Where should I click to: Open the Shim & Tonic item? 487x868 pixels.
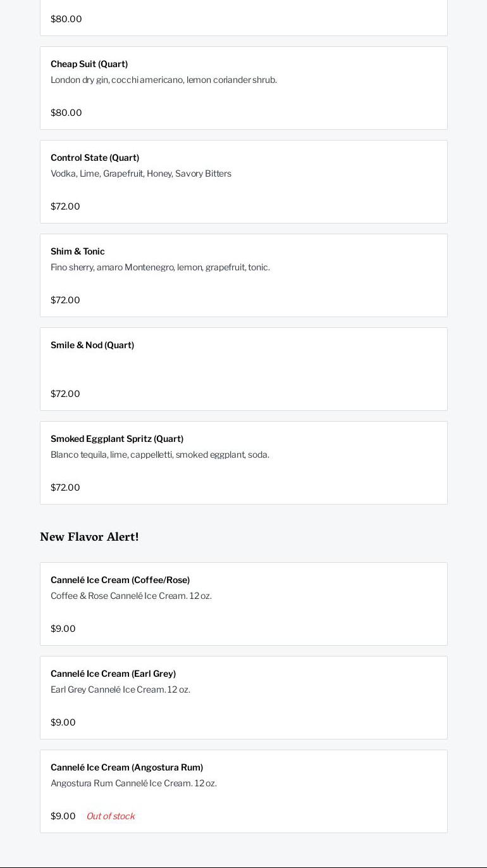click(x=78, y=251)
